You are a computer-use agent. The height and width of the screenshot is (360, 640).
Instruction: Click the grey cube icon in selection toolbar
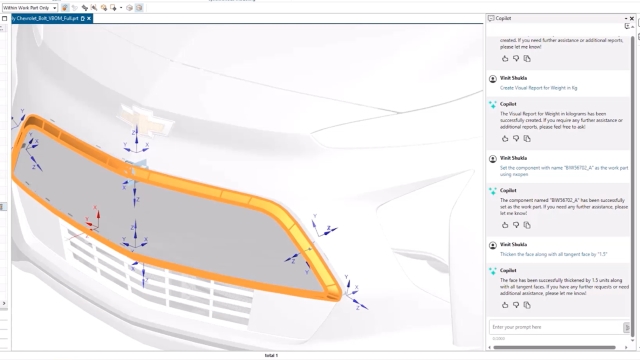coord(129,8)
